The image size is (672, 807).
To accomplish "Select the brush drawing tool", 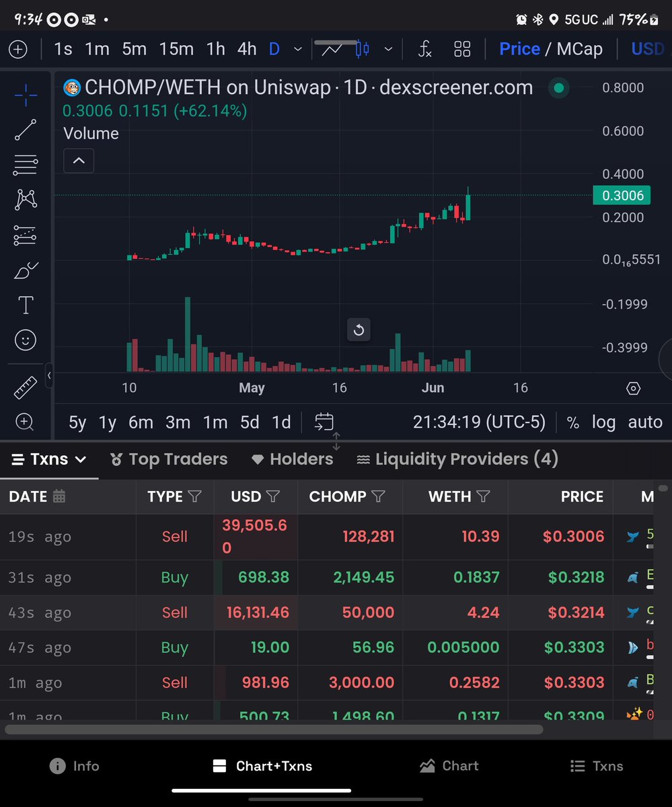I will [25, 269].
